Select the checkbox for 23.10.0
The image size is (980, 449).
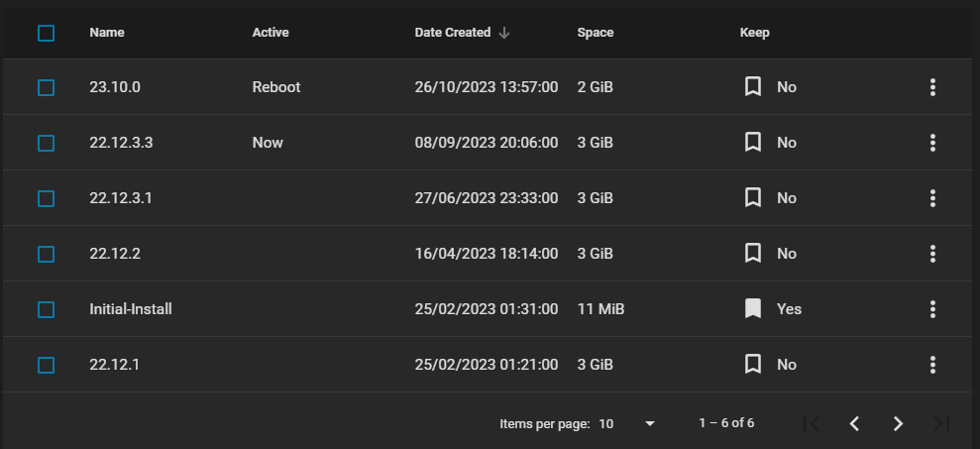point(46,87)
